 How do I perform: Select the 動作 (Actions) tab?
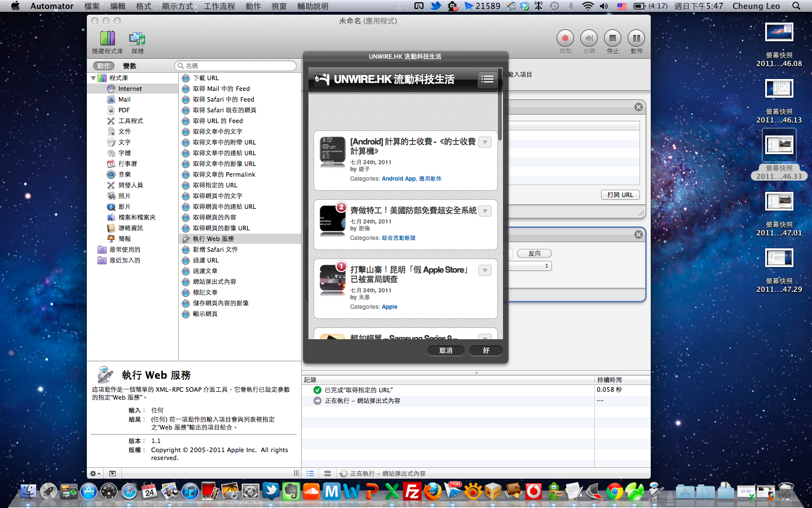[104, 66]
